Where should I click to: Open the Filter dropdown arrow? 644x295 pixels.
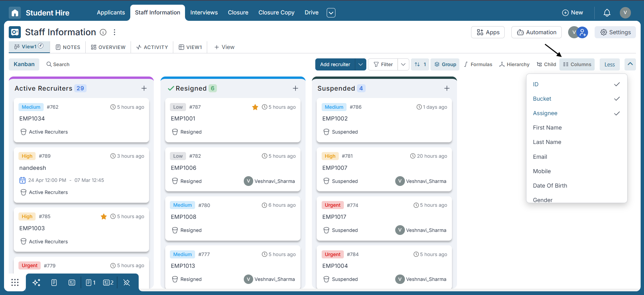pyautogui.click(x=403, y=64)
